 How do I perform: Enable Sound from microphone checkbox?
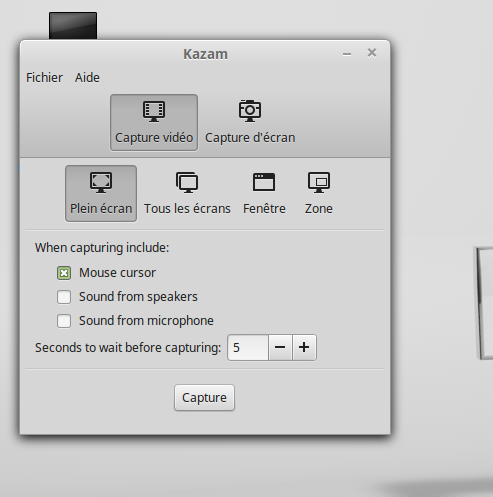tap(64, 321)
